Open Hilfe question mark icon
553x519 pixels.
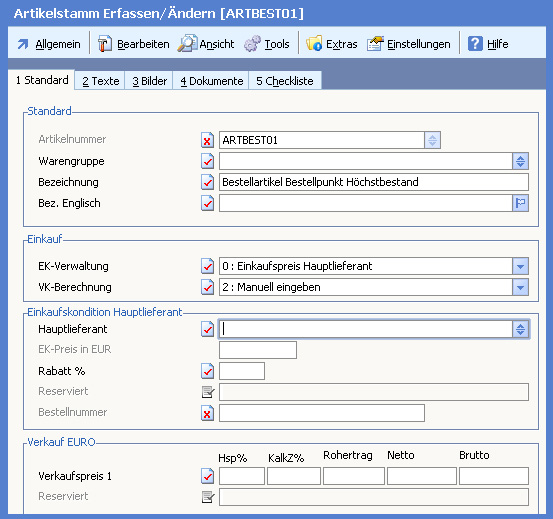(475, 44)
